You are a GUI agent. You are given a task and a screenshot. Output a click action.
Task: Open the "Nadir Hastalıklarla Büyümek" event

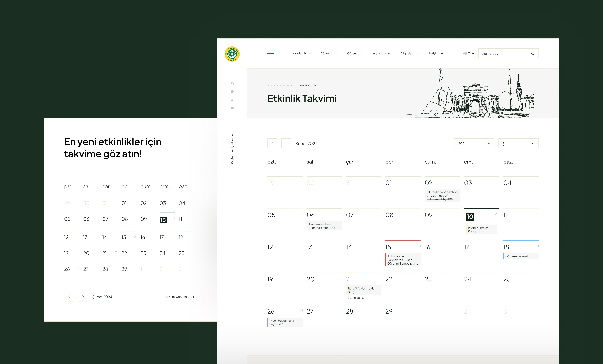(285, 322)
